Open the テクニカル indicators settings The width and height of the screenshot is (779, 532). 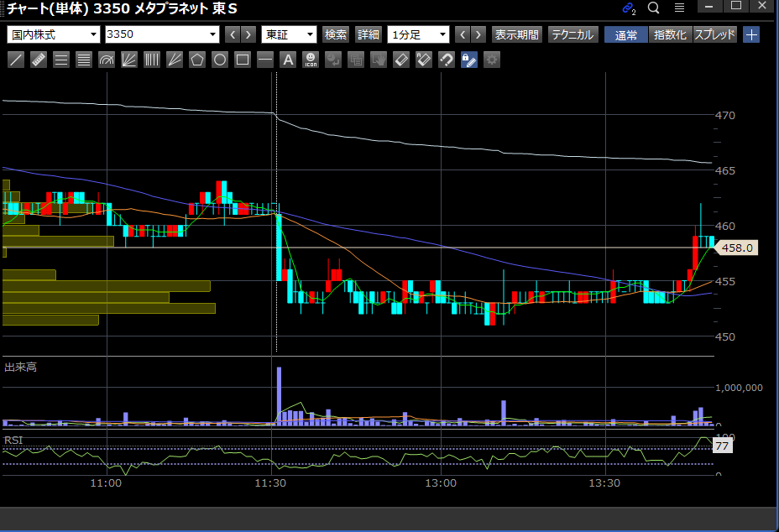click(x=572, y=35)
